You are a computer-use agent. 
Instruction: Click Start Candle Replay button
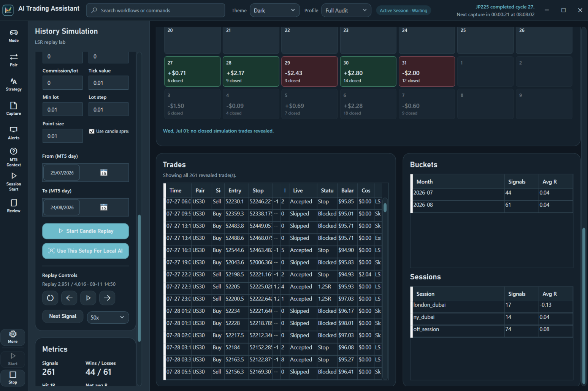[86, 231]
